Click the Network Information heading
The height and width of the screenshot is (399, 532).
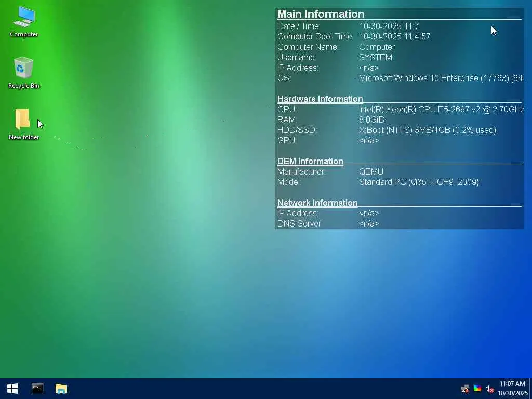click(x=317, y=203)
